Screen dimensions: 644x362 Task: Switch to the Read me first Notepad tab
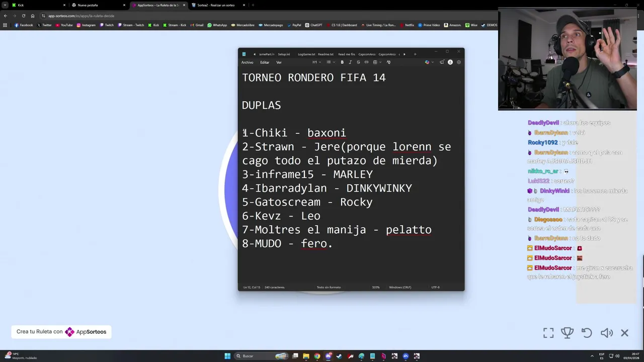pos(347,54)
